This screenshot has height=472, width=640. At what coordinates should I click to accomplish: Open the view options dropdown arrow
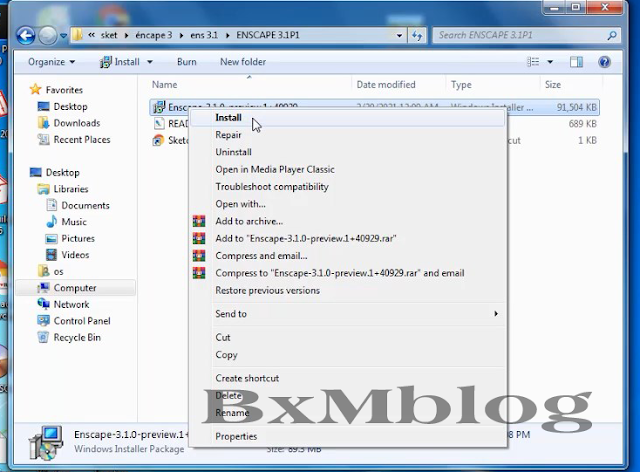click(x=550, y=62)
